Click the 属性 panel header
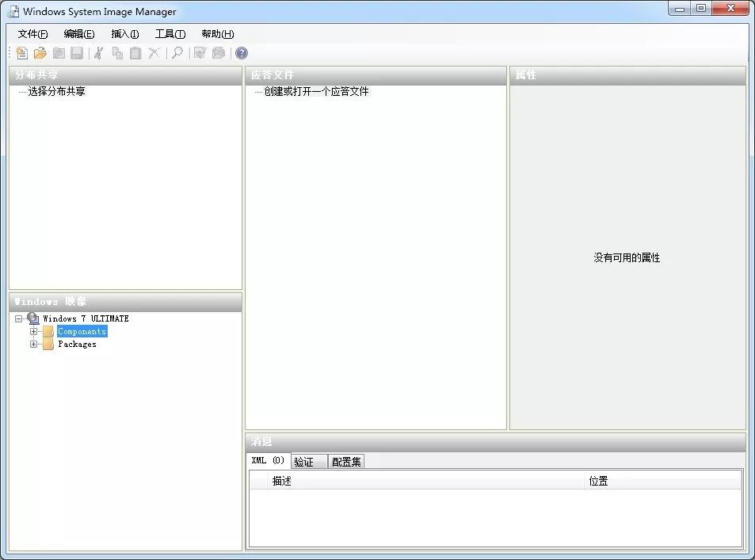The width and height of the screenshot is (755, 560). tap(628, 75)
